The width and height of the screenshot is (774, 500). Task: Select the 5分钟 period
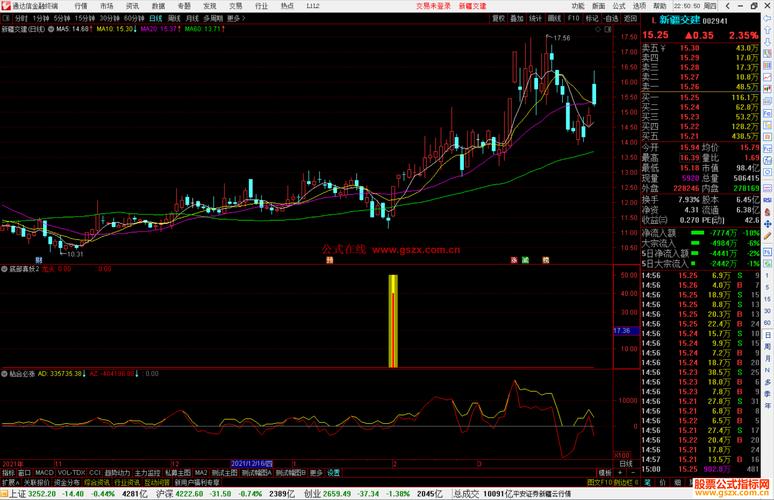[x=62, y=18]
